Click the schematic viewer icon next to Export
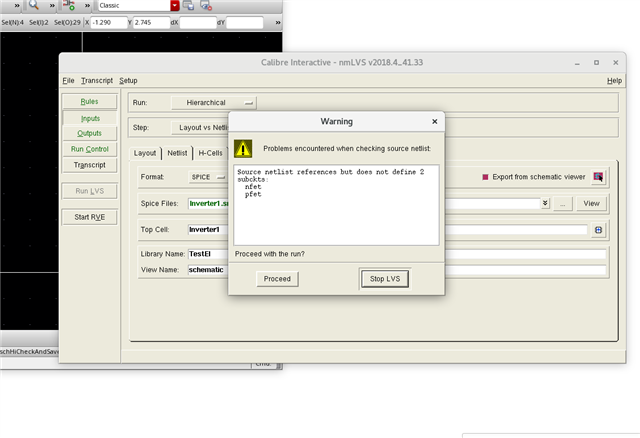The width and height of the screenshot is (640, 438). tap(598, 177)
